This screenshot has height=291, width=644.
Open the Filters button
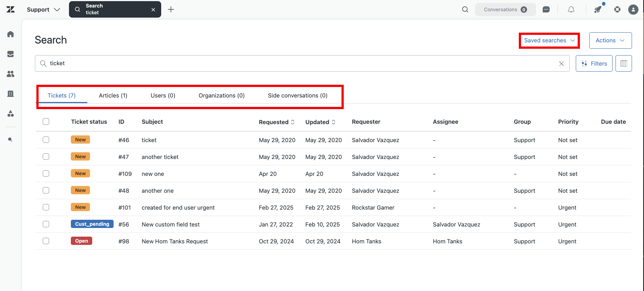coord(594,63)
